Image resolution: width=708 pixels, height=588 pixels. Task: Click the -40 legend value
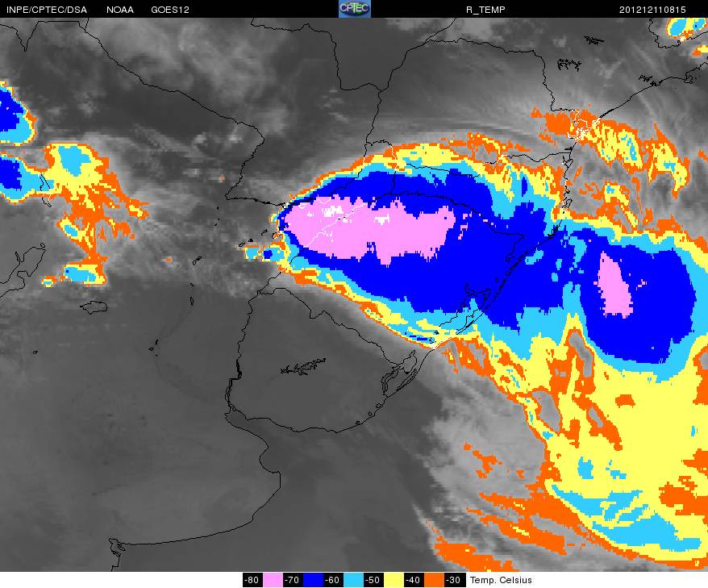(413, 580)
